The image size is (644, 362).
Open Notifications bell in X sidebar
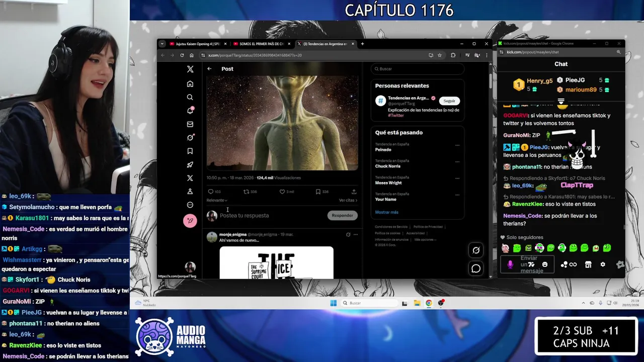point(190,111)
